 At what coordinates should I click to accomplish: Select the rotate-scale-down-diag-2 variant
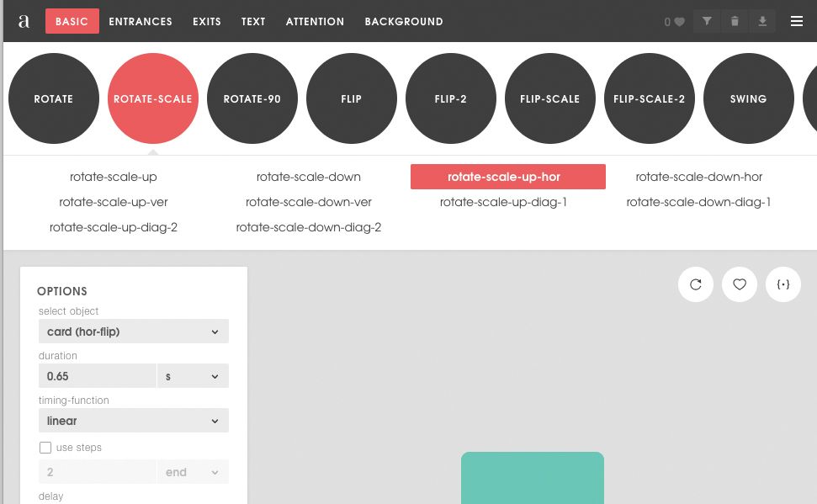point(308,227)
